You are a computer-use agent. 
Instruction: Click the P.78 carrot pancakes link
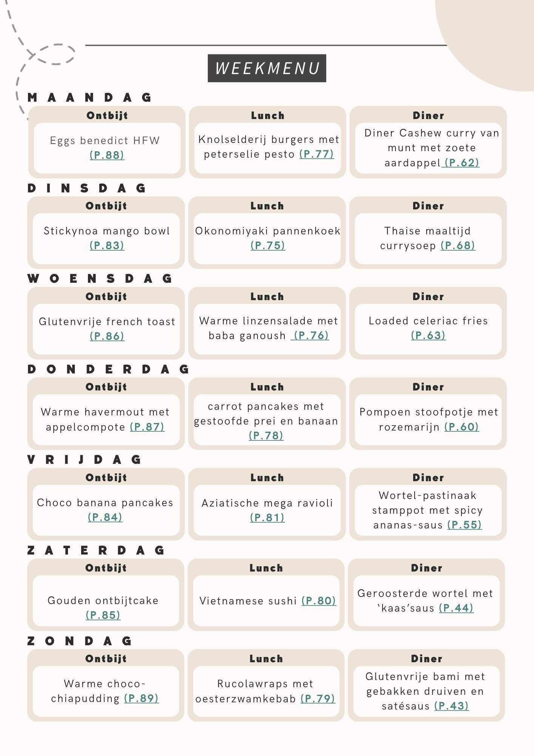tap(266, 435)
